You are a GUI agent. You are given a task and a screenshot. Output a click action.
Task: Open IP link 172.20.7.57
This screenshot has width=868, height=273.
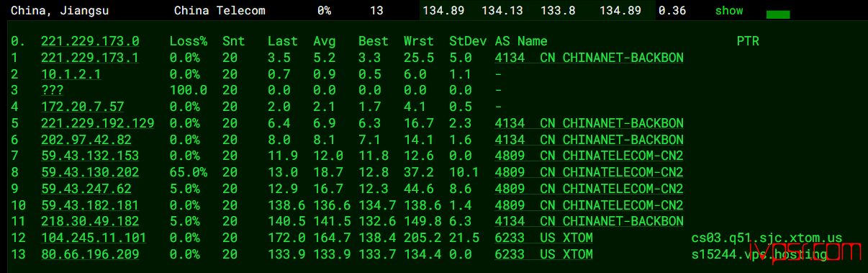(x=83, y=107)
